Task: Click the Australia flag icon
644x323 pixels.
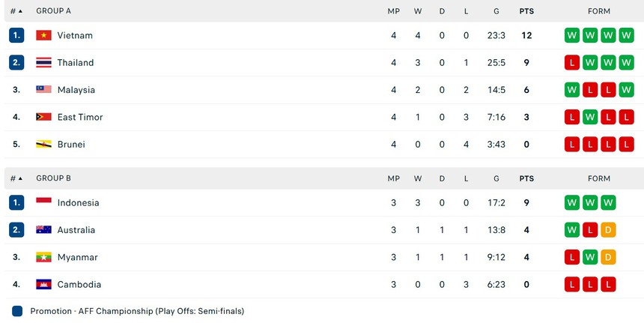Action: click(43, 230)
